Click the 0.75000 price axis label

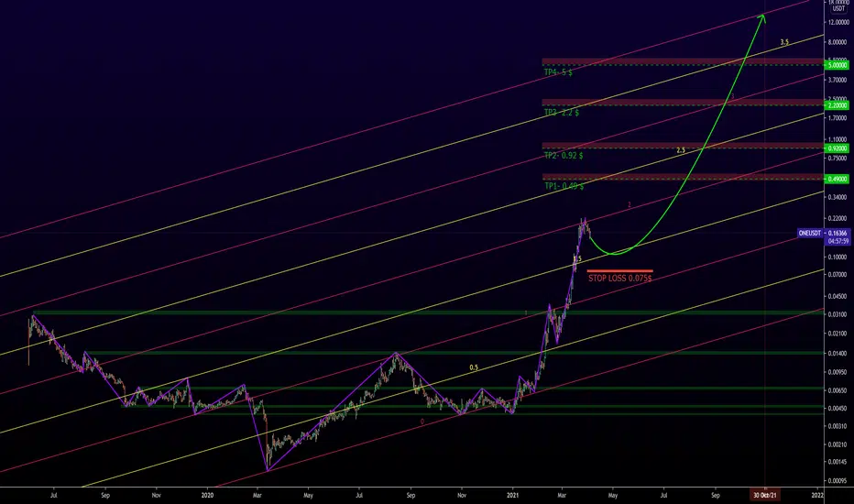838,159
